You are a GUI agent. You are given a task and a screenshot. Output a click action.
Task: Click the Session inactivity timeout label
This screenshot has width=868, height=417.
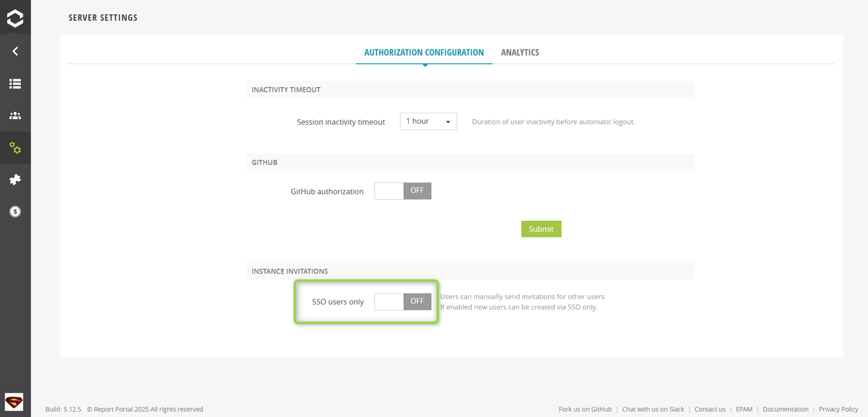tap(341, 122)
